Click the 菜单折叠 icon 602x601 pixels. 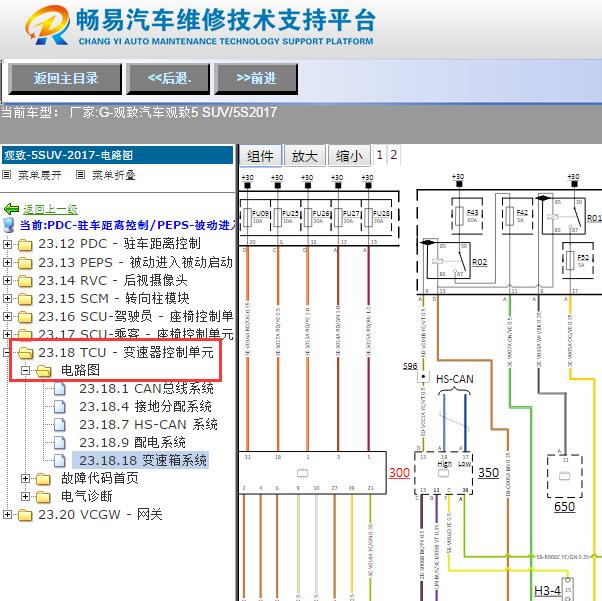(80, 175)
